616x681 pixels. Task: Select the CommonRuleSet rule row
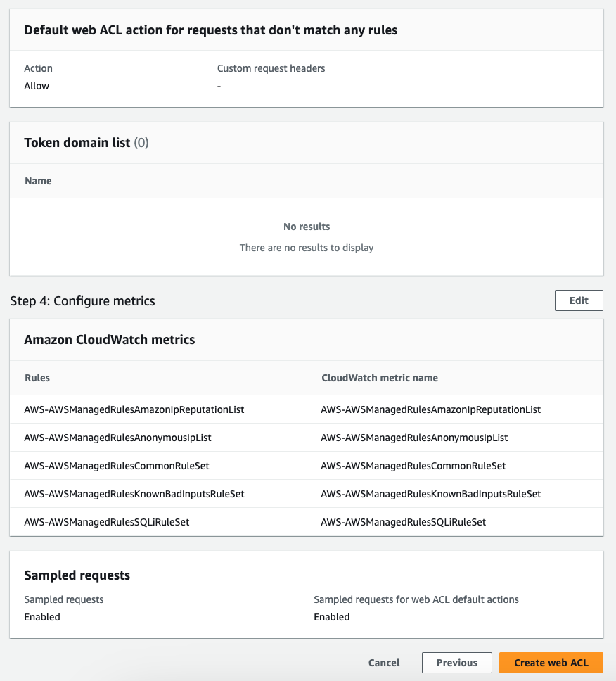(x=307, y=466)
